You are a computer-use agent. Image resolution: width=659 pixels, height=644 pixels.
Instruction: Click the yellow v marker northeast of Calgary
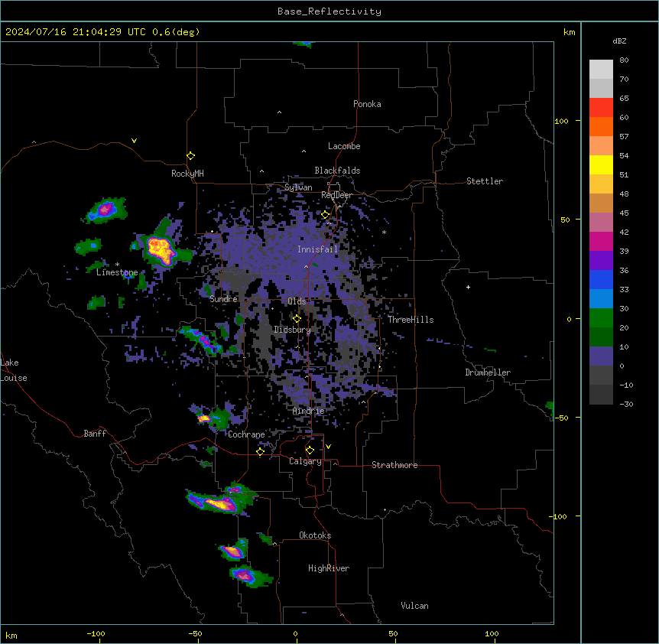(x=328, y=447)
